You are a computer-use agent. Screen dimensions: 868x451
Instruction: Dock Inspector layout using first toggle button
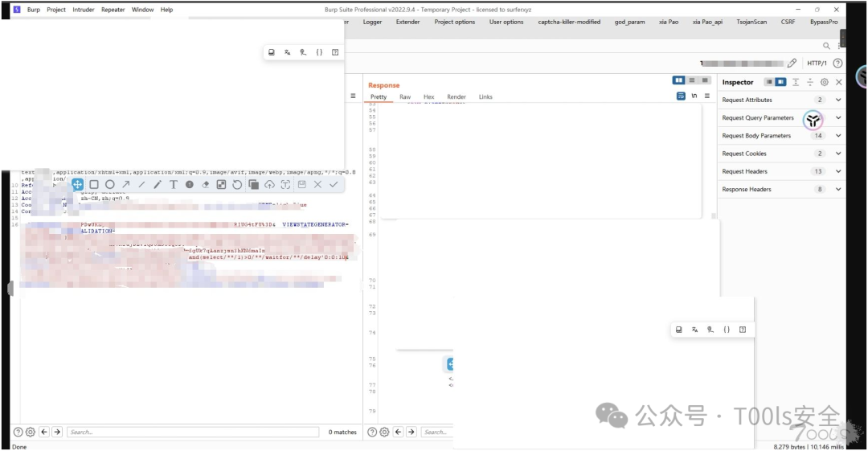(769, 82)
